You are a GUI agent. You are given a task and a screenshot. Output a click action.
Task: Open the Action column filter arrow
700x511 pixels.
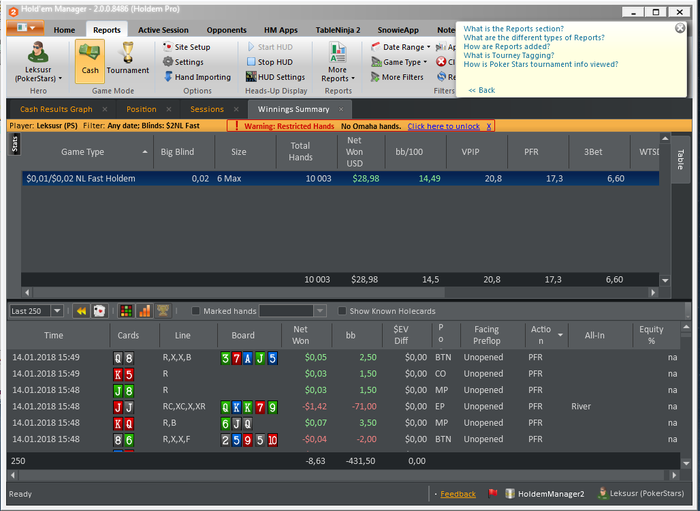(x=560, y=335)
